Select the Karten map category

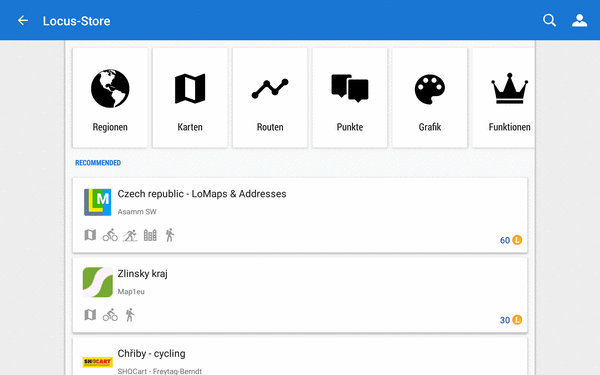pyautogui.click(x=190, y=98)
